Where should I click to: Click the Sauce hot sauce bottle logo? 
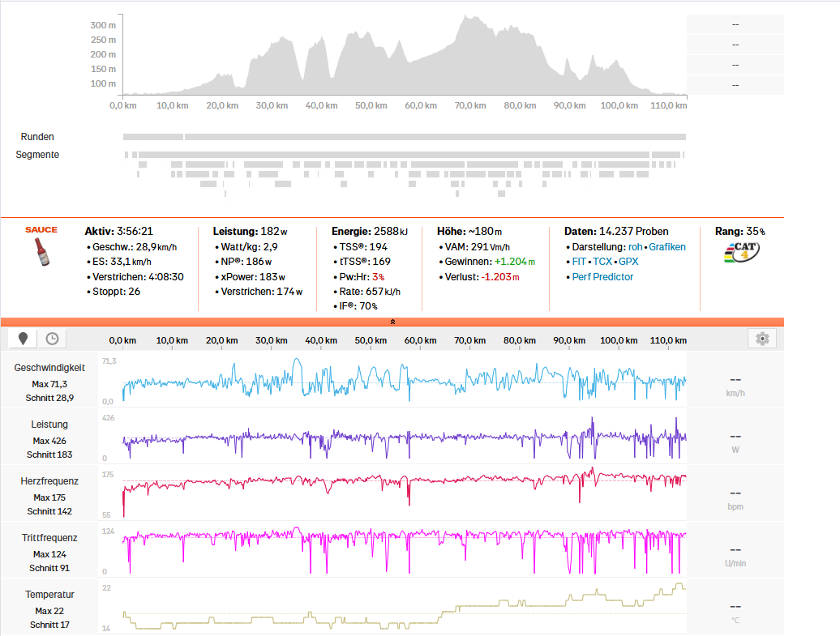coord(41,247)
